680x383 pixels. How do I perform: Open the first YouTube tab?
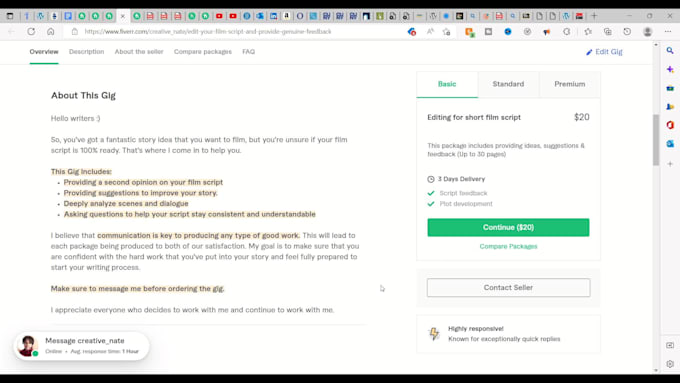point(219,16)
